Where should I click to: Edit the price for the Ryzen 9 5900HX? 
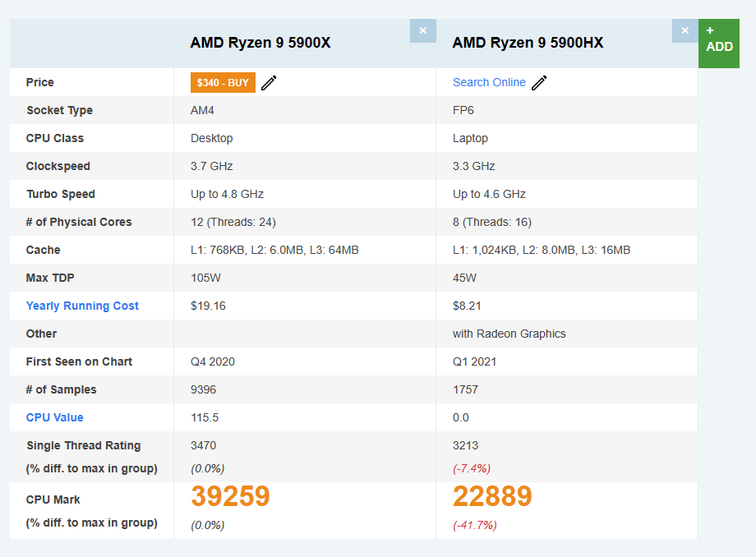[x=539, y=83]
